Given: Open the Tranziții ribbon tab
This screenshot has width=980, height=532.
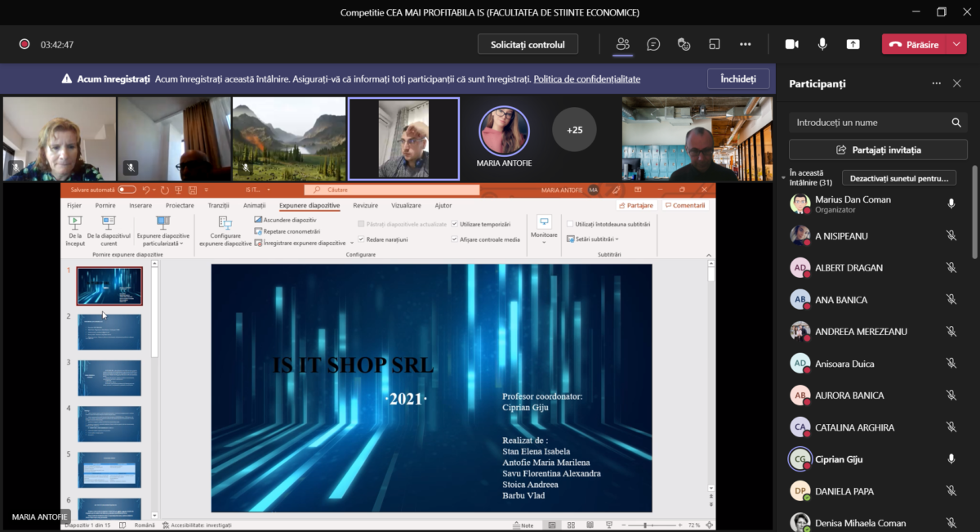Looking at the screenshot, I should (x=218, y=206).
